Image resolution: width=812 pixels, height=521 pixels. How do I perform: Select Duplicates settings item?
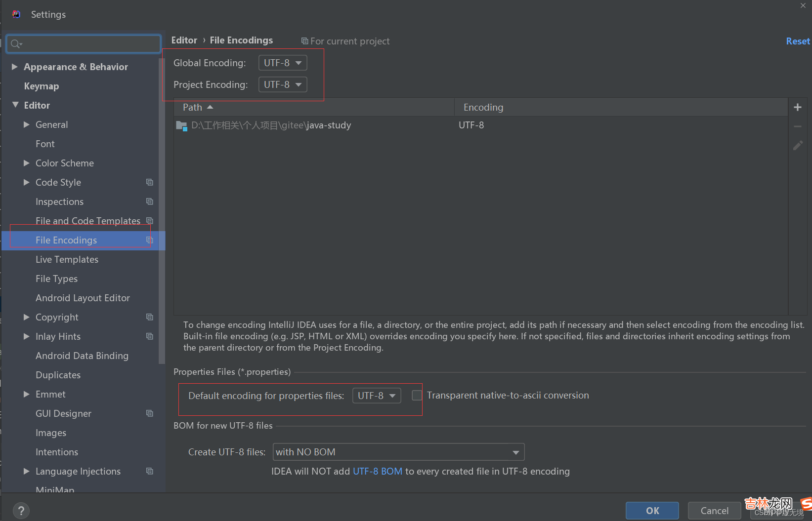click(58, 375)
